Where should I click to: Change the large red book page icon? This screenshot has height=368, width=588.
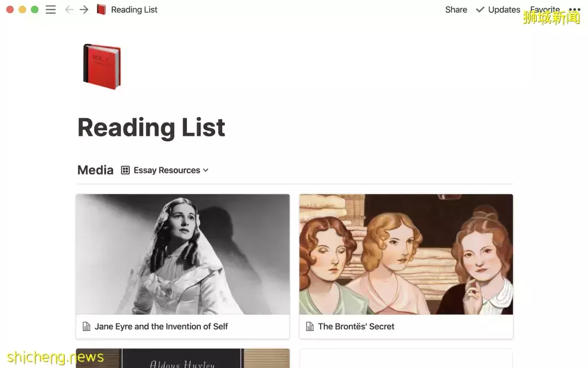pos(101,67)
